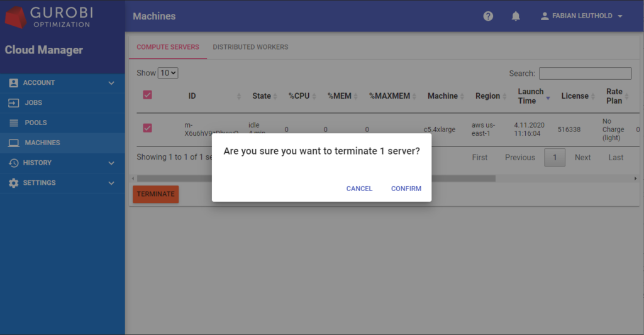Sort by State column arrows
This screenshot has height=335, width=644.
tap(275, 96)
